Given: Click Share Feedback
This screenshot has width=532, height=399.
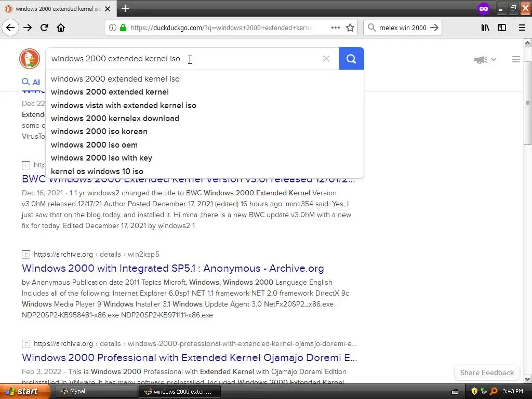Looking at the screenshot, I should click(x=487, y=373).
